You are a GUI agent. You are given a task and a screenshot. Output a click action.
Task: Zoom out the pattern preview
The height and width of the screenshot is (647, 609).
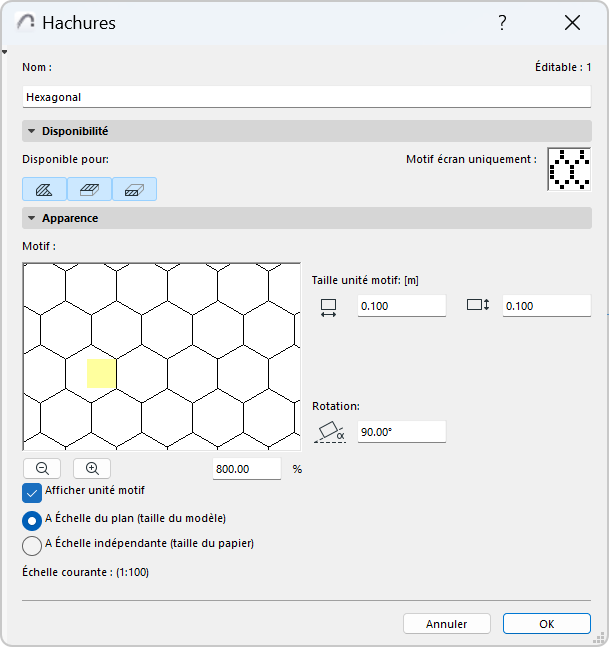click(x=42, y=468)
